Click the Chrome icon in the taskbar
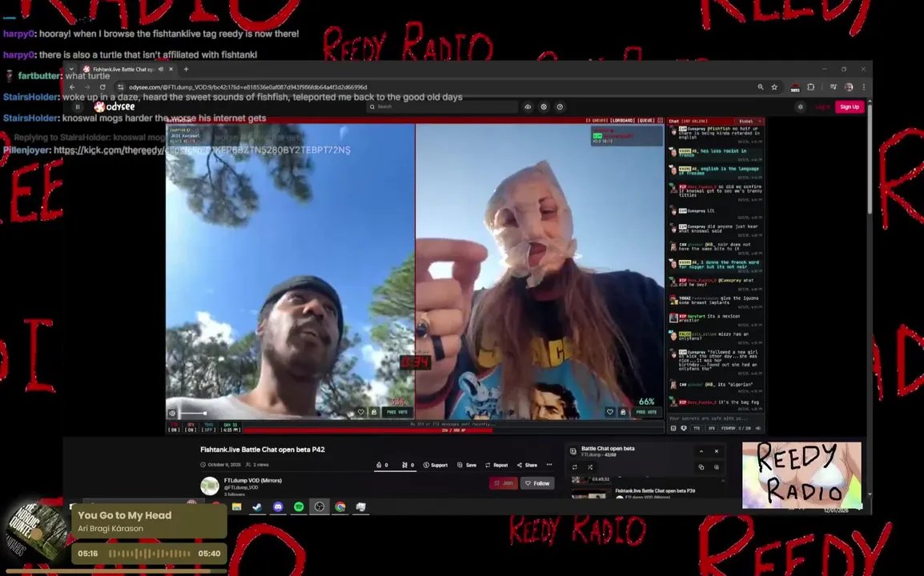 pos(340,506)
